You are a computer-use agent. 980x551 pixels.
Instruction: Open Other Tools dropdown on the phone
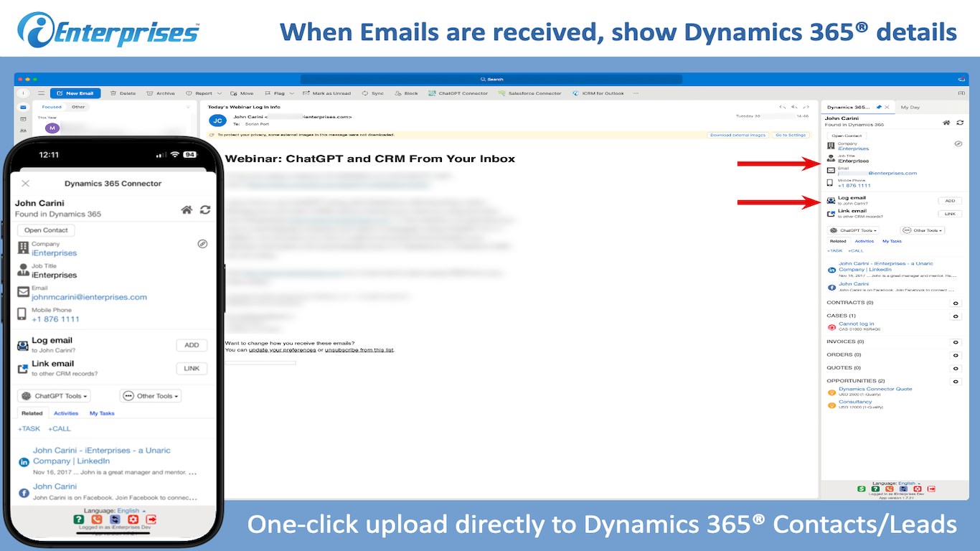click(151, 396)
